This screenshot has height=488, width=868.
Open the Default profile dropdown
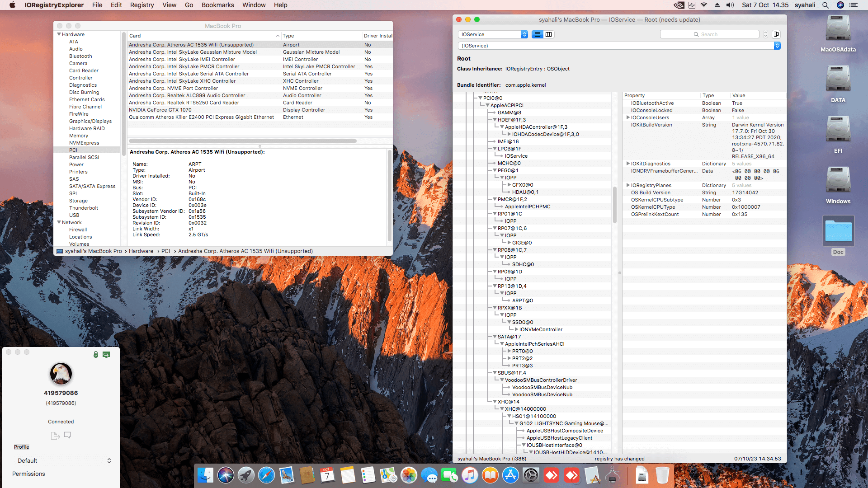tap(63, 460)
